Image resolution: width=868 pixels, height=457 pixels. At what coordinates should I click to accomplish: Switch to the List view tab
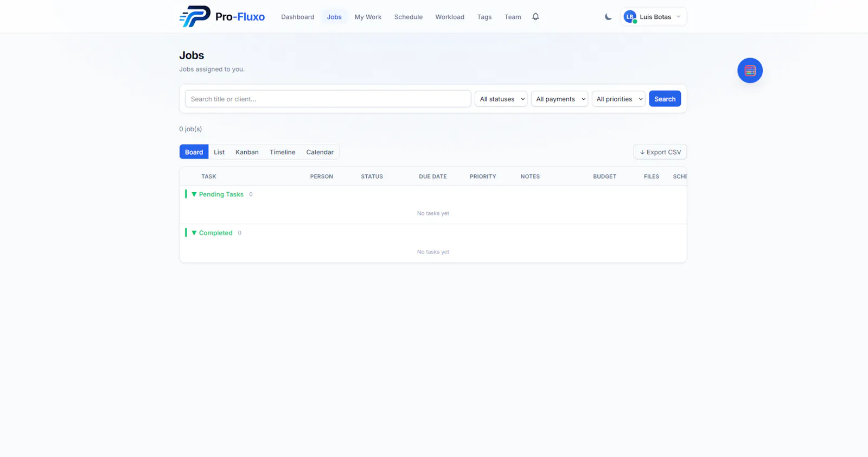(219, 152)
